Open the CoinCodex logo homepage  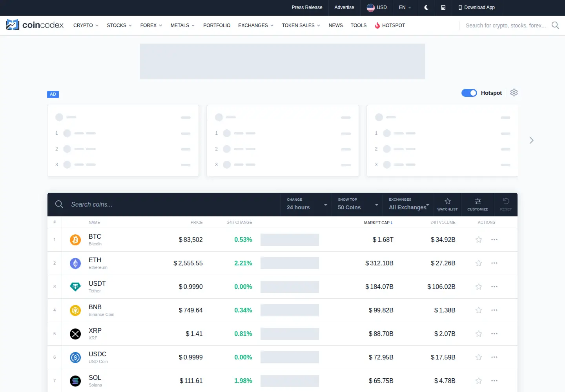(x=35, y=25)
